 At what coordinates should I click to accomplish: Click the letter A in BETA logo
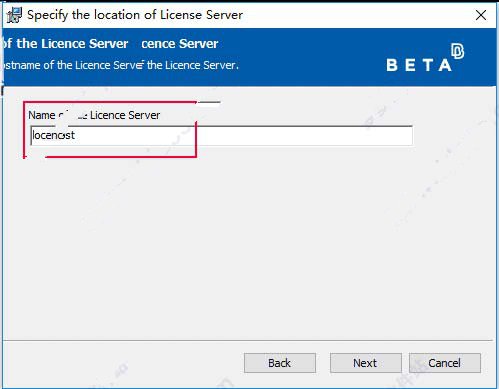point(445,65)
